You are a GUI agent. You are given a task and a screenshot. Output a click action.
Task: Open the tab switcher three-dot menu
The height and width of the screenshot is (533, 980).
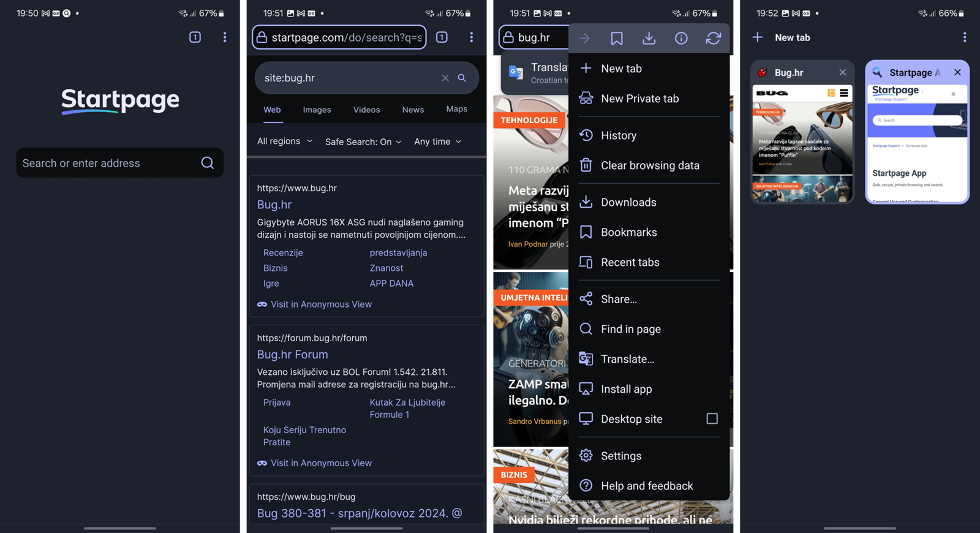point(964,37)
